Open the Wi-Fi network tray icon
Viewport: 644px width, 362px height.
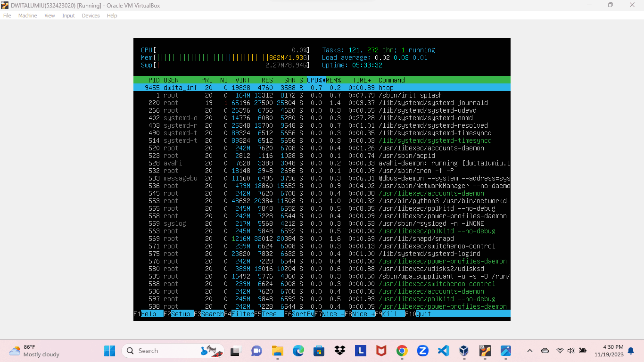tap(560, 351)
